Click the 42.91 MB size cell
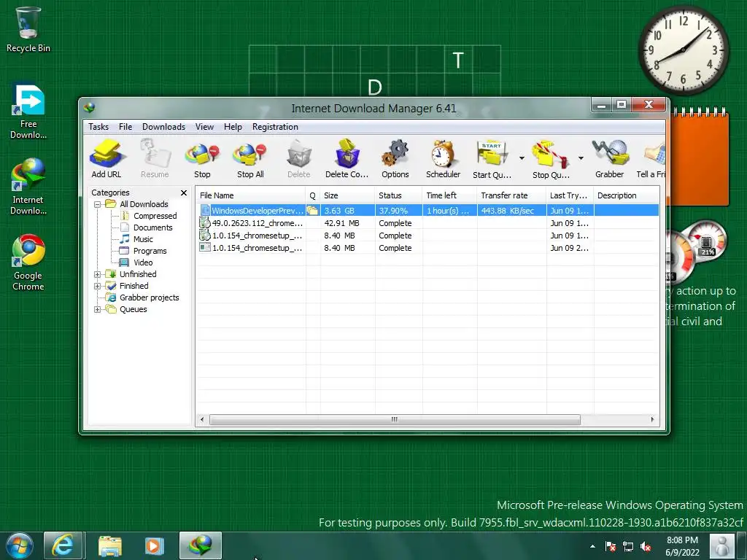Image resolution: width=747 pixels, height=560 pixels. pyautogui.click(x=341, y=223)
